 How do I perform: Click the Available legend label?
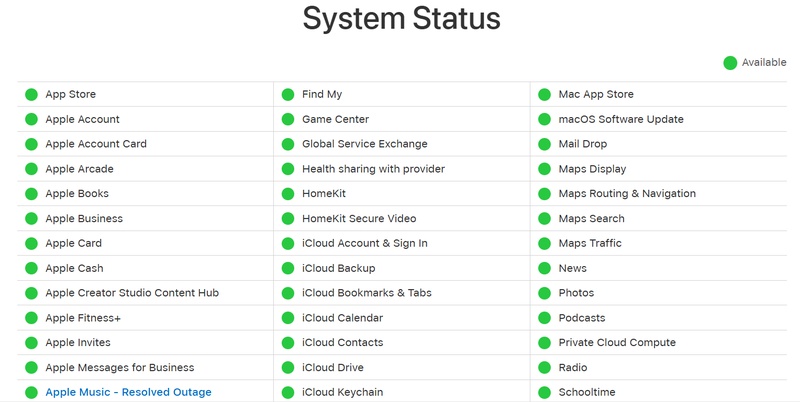[x=764, y=62]
